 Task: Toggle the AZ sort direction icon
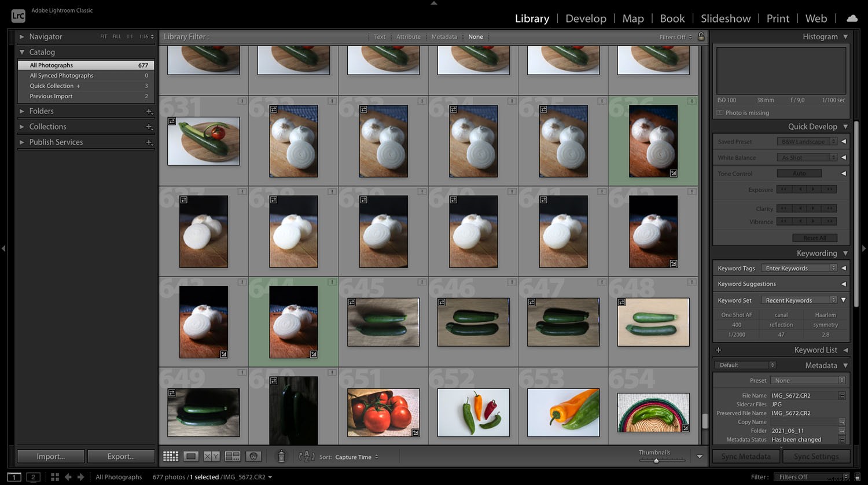point(307,457)
